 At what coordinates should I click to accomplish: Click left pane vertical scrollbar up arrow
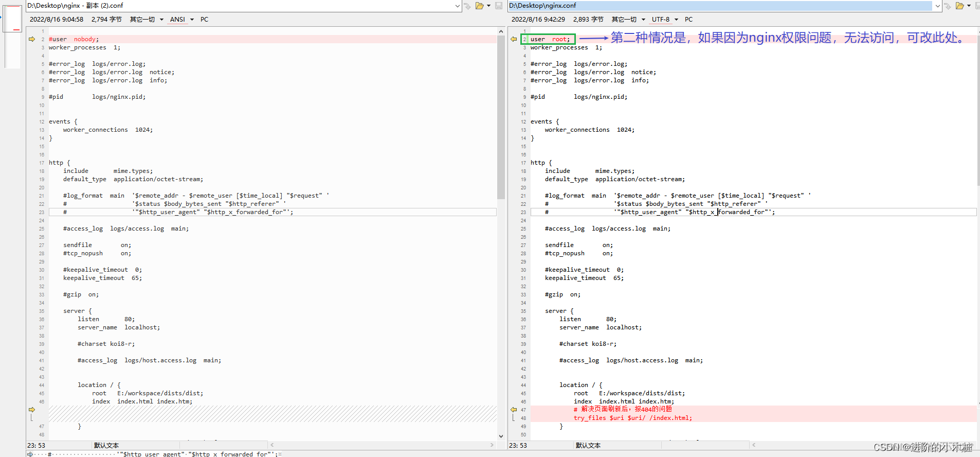(501, 31)
